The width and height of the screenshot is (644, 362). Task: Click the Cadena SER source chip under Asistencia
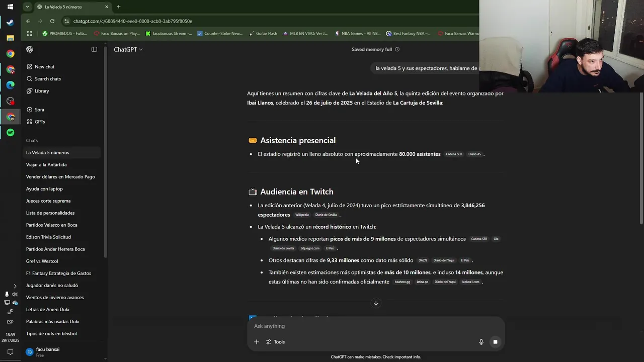pos(454,154)
